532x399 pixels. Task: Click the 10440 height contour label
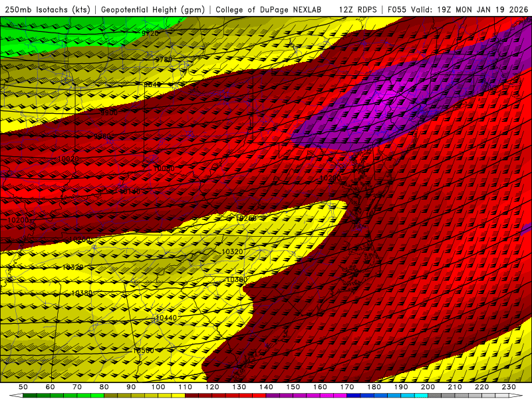point(166,318)
